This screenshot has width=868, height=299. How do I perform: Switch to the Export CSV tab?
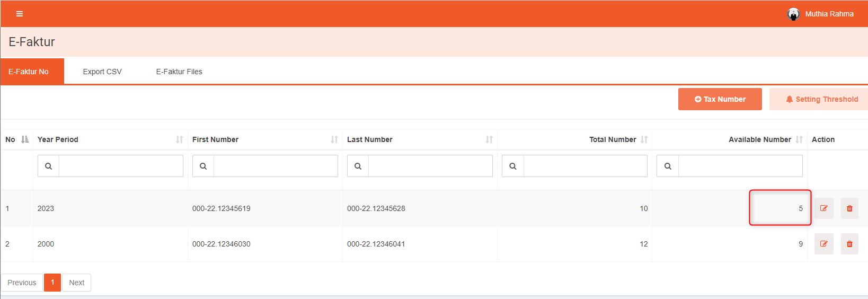[x=102, y=72]
